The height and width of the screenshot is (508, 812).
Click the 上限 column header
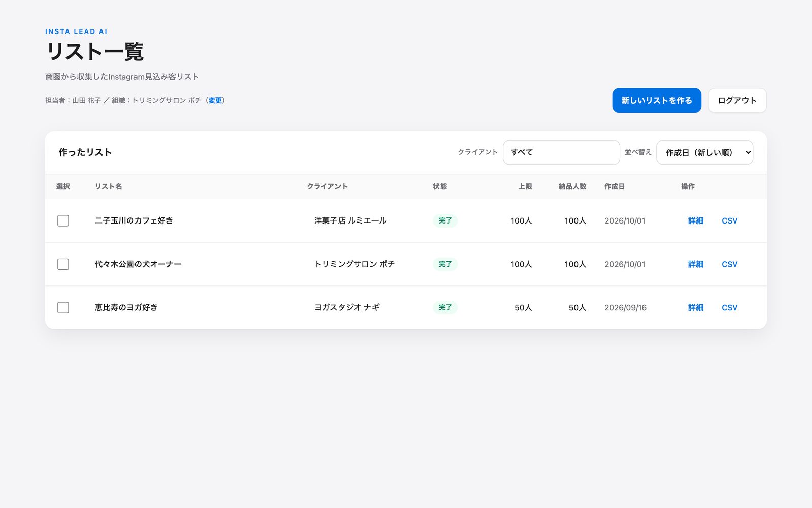click(525, 186)
